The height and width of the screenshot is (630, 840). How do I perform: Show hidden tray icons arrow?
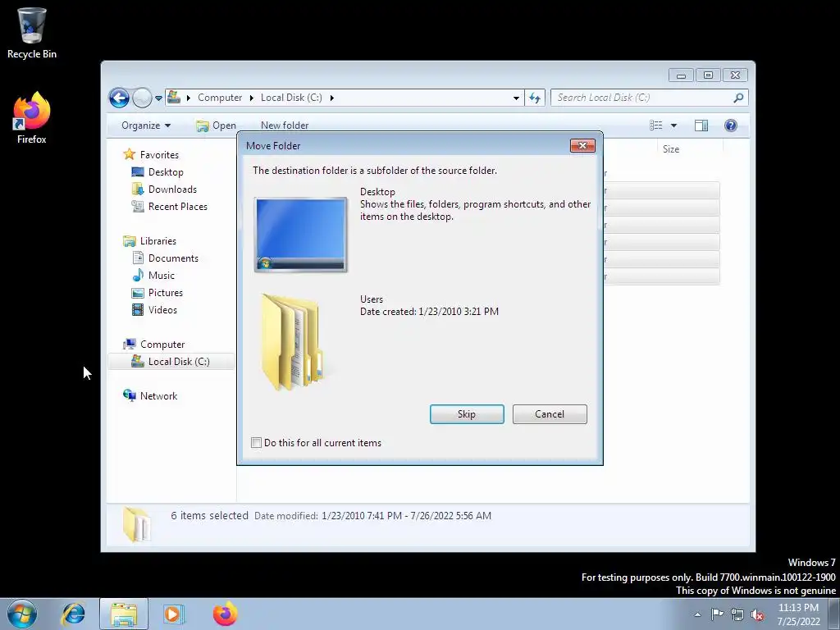697,614
